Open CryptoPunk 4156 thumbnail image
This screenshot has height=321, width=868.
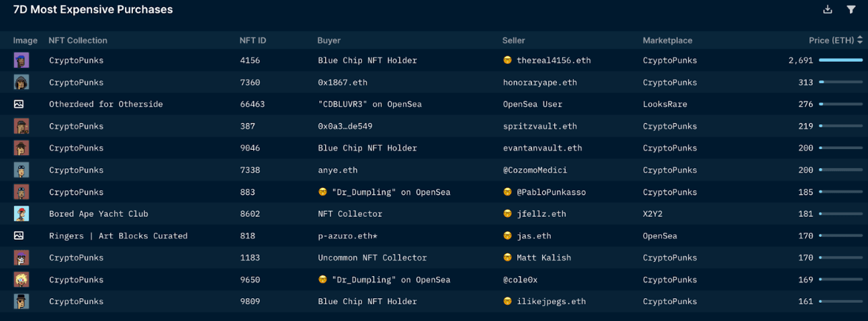click(21, 60)
